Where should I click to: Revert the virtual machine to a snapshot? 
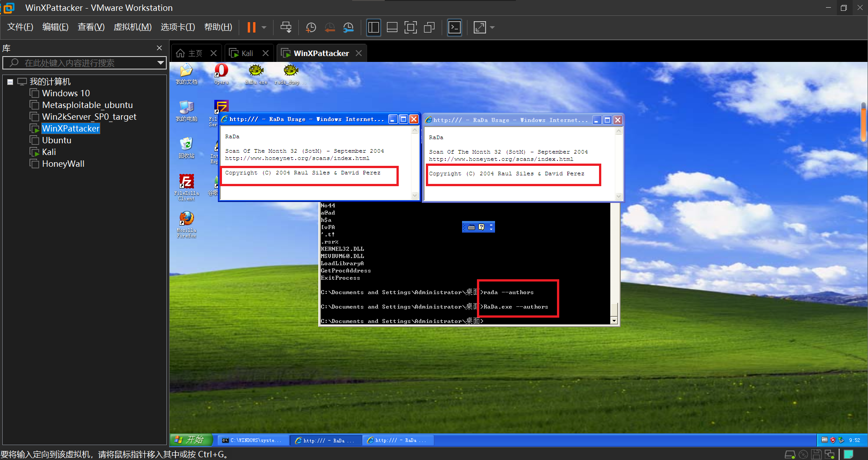point(330,28)
